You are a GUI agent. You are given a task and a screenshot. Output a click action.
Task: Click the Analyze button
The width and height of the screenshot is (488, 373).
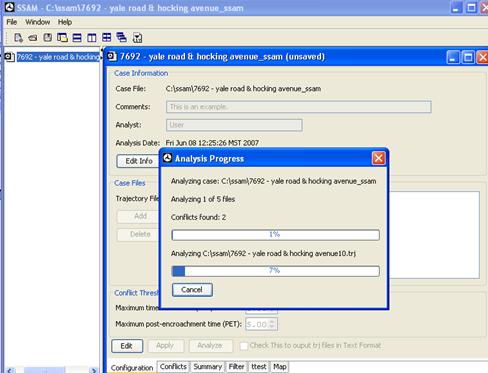pyautogui.click(x=210, y=346)
